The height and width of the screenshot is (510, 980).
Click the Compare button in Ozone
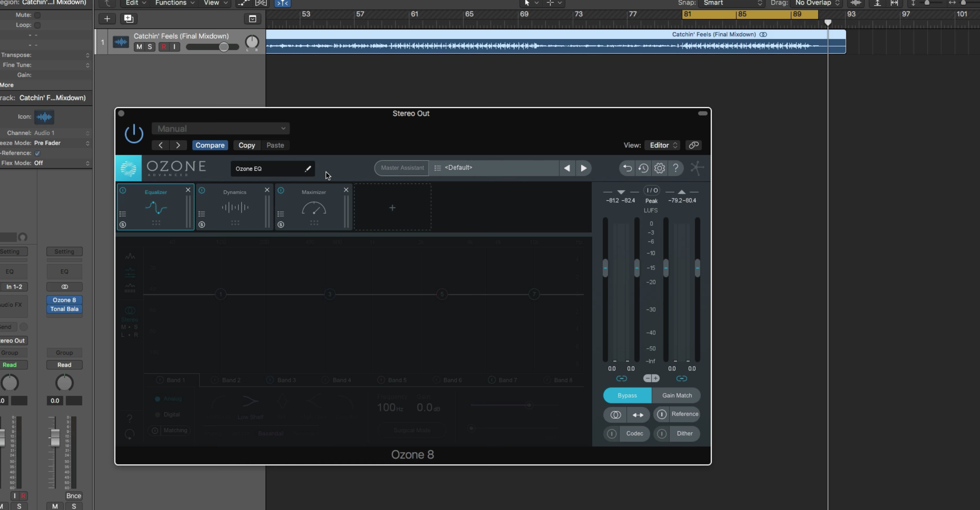[x=210, y=145]
